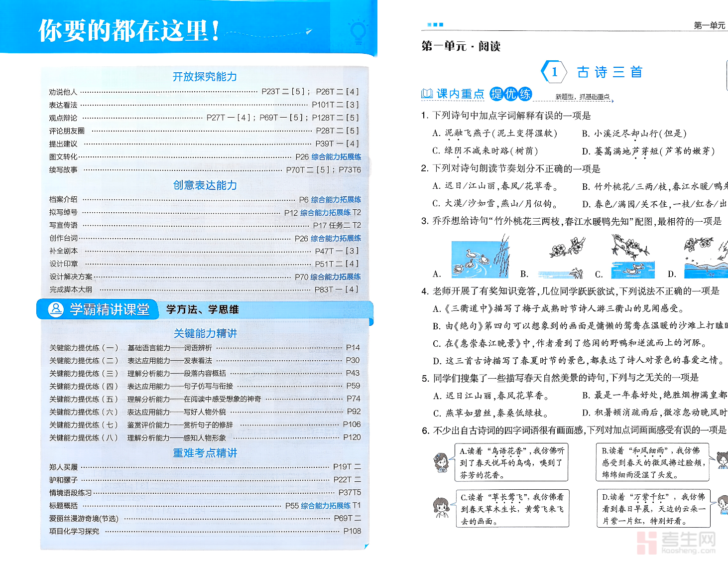Select picture option C with blossoms and ducks
Image resolution: width=728 pixels, height=564 pixels.
coord(631,256)
